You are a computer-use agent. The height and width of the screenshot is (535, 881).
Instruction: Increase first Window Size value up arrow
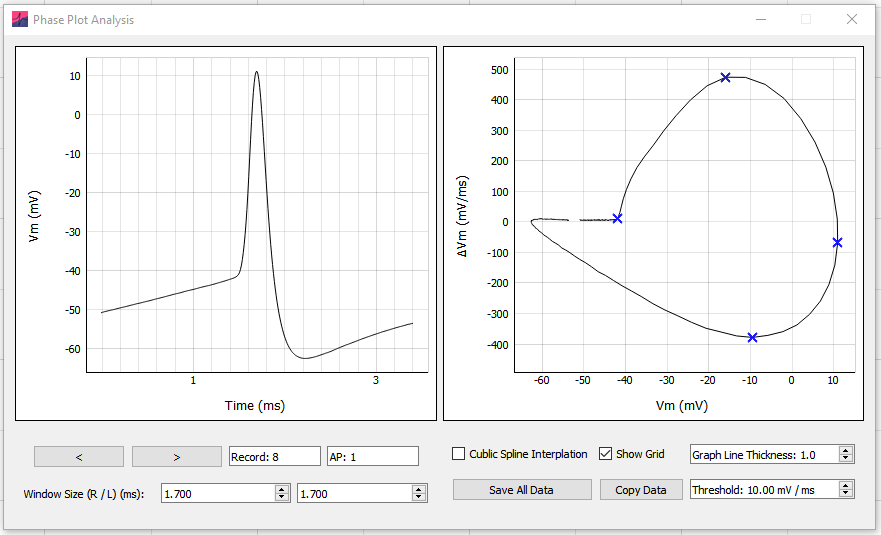282,489
